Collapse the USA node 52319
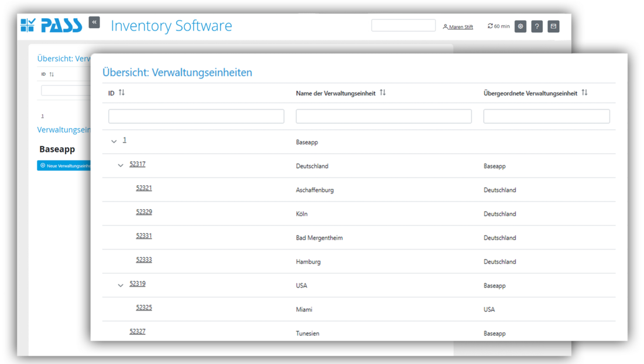The height and width of the screenshot is (364, 644). pyautogui.click(x=120, y=285)
